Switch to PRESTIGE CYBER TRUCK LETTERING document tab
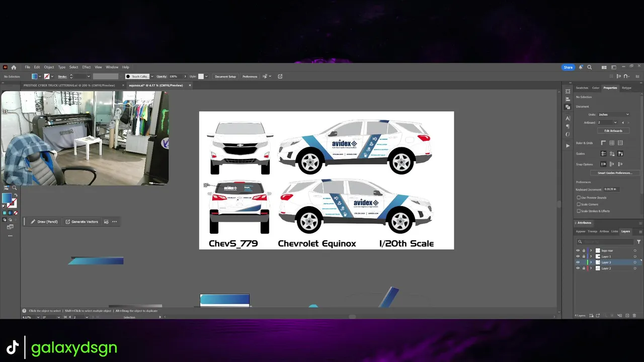This screenshot has height=362, width=644. point(69,85)
